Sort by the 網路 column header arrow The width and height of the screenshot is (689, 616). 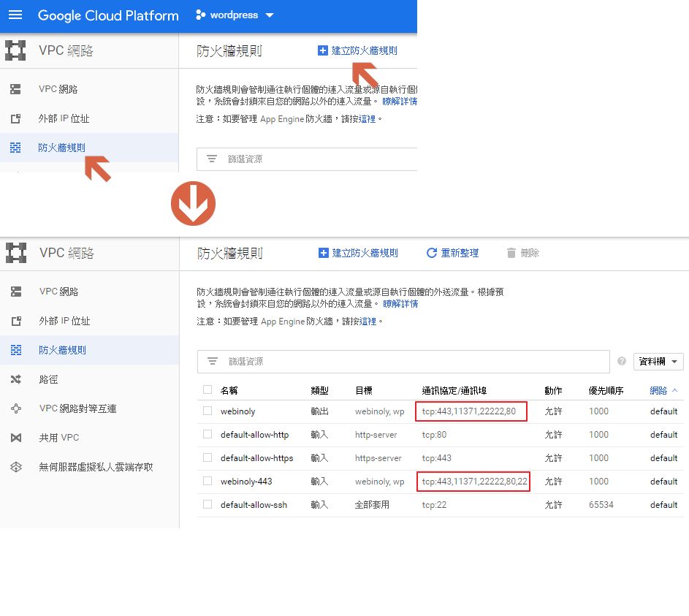point(674,390)
